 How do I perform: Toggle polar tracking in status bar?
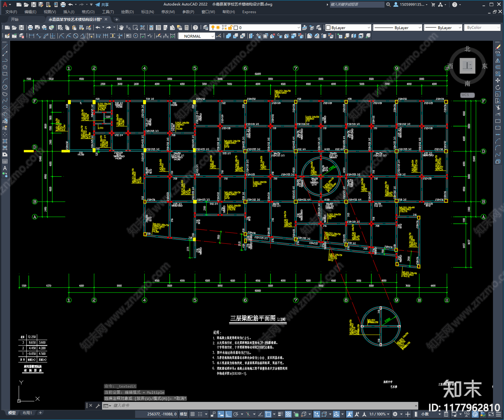[x=236, y=414]
